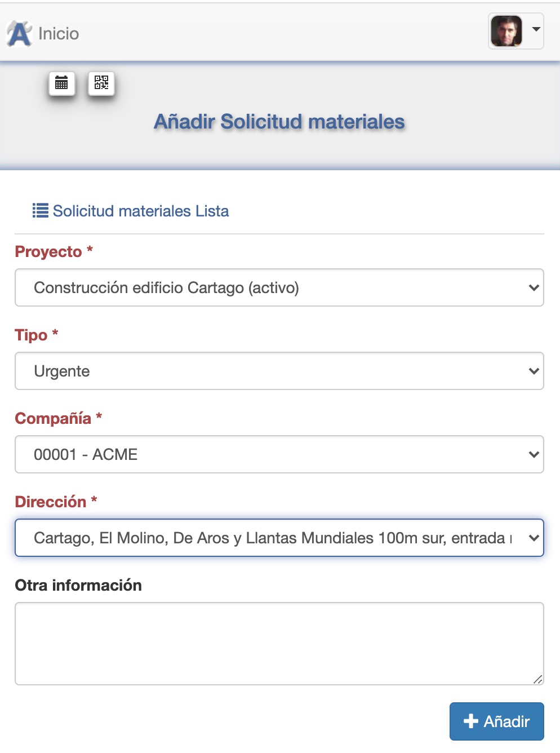Click the user profile avatar photo
560x753 pixels.
tap(506, 31)
